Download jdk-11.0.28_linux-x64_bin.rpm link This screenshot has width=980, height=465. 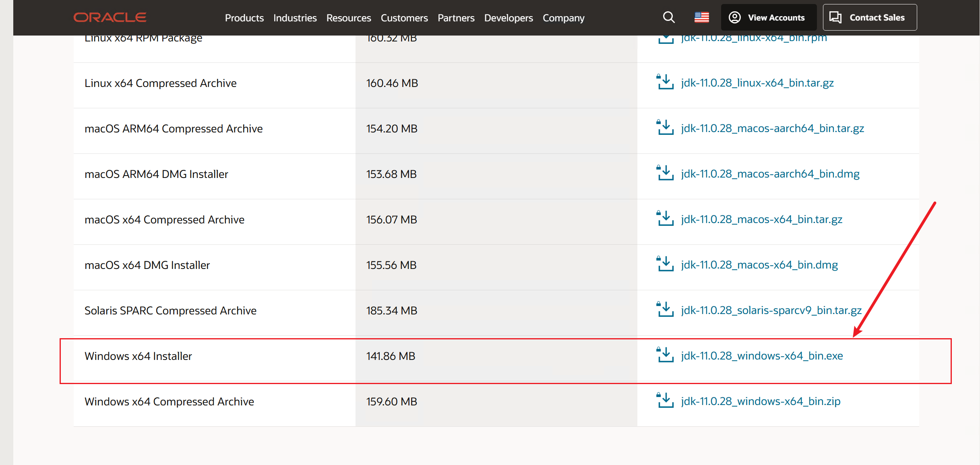click(754, 39)
